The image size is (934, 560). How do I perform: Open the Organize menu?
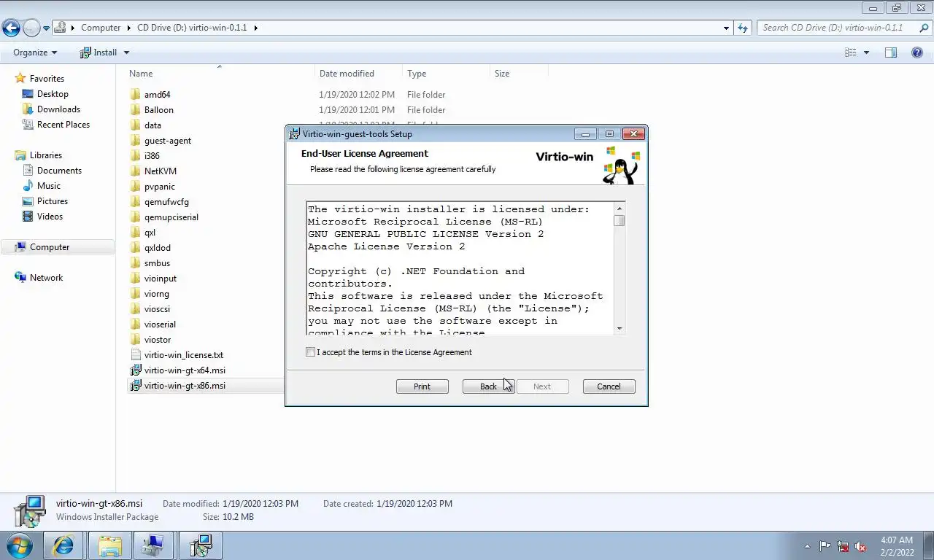35,52
